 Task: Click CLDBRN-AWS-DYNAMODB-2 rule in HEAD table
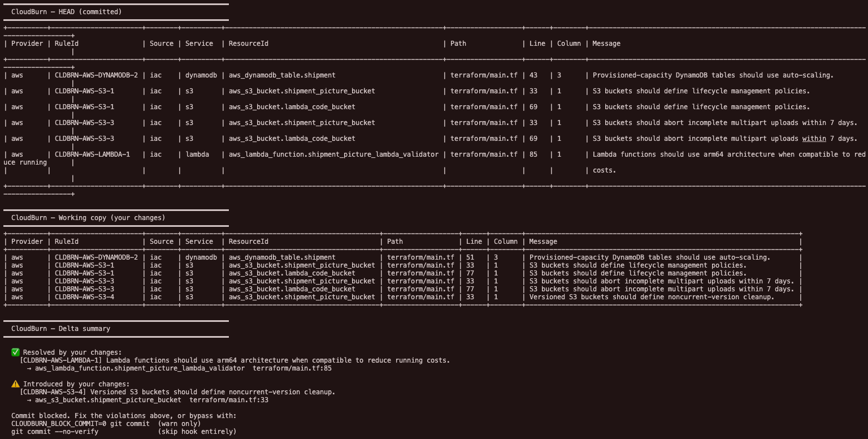pyautogui.click(x=96, y=75)
